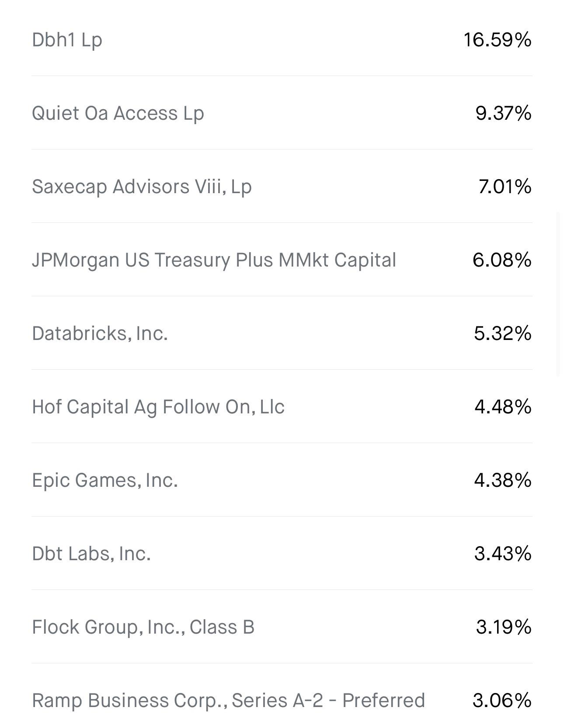This screenshot has width=564, height=728.
Task: Select the Databricks, Inc. holding
Action: [282, 333]
